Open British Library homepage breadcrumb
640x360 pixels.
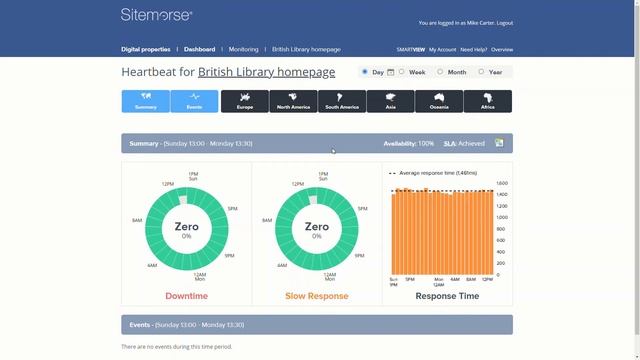tap(306, 49)
